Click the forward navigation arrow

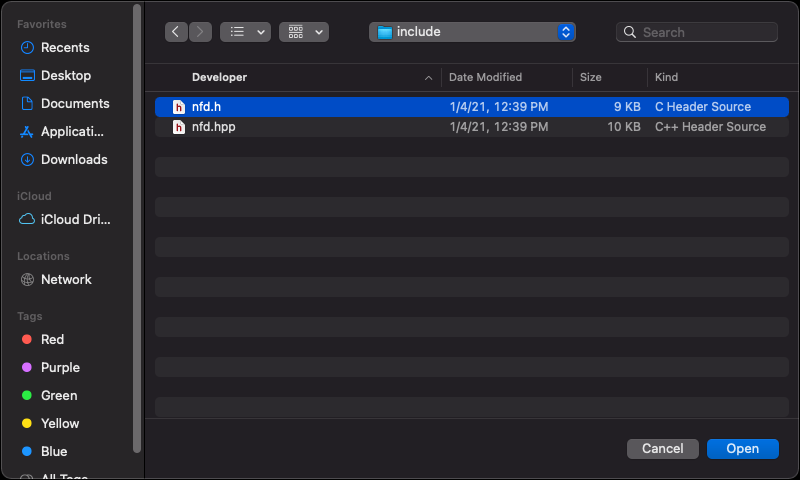coord(201,32)
